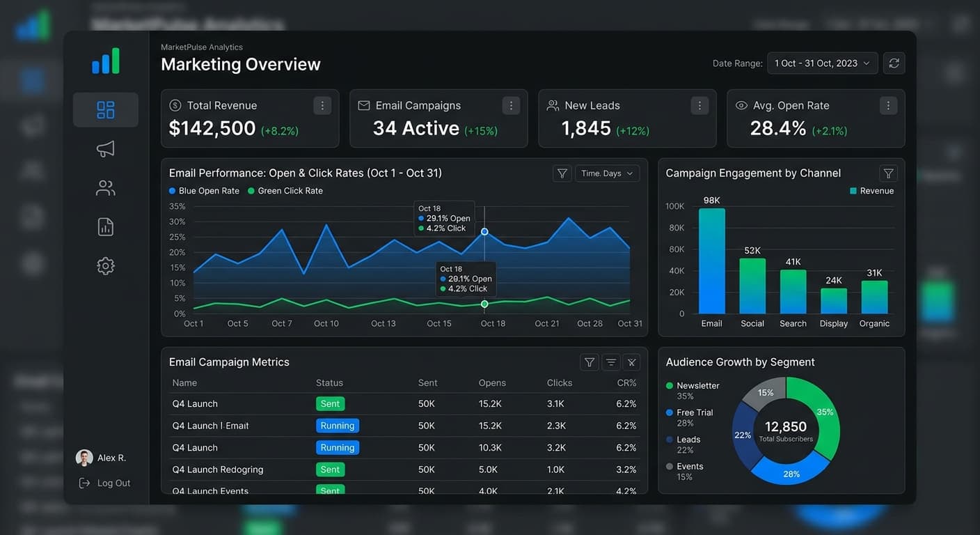Toggle the Revenue legend on the bar chart

click(x=871, y=190)
